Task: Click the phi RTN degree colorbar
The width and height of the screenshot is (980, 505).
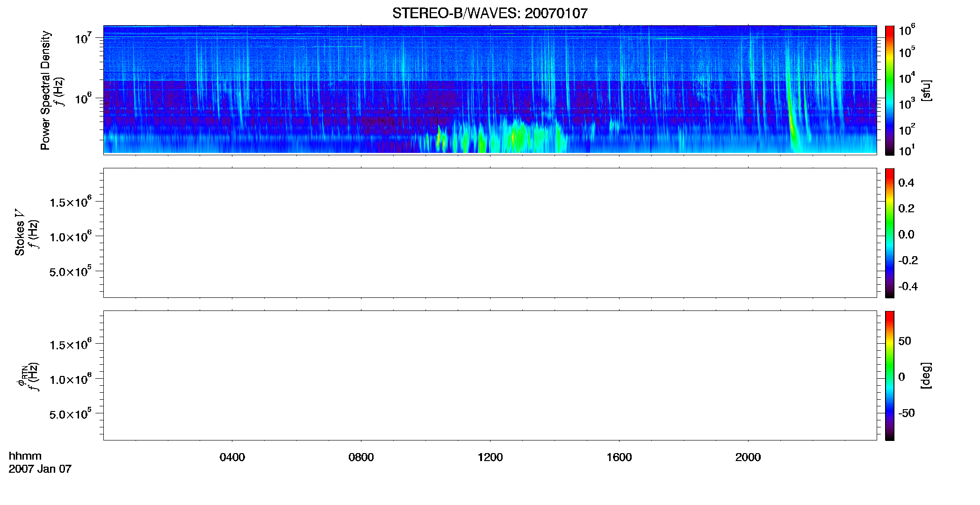Action: coord(890,375)
